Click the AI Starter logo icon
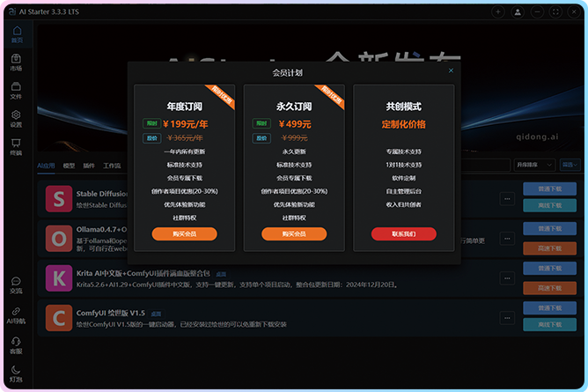This screenshot has height=392, width=588. [x=12, y=11]
